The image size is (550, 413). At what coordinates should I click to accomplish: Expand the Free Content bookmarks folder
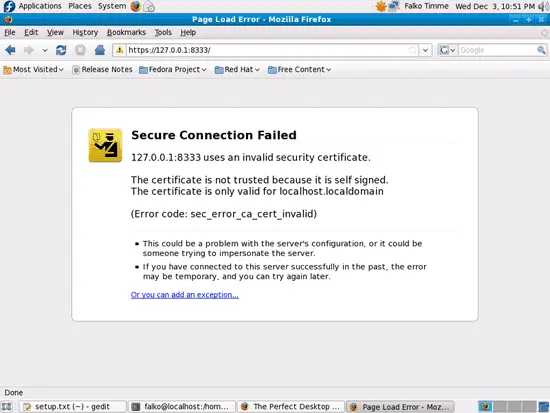[299, 69]
